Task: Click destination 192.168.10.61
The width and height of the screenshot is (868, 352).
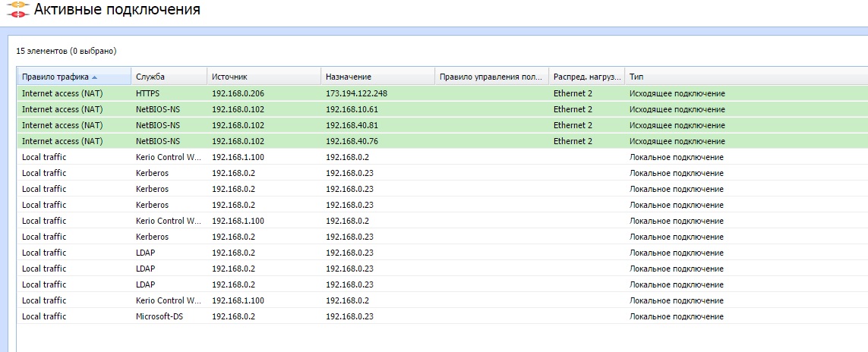Action: [352, 109]
